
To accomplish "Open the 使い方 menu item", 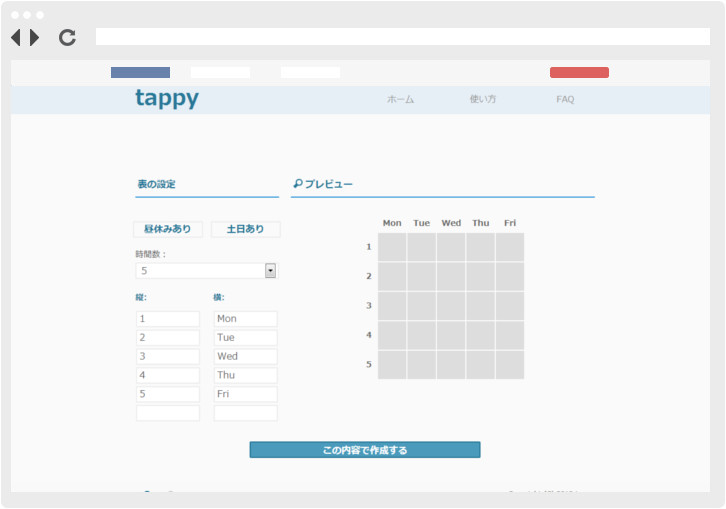I will coord(483,100).
